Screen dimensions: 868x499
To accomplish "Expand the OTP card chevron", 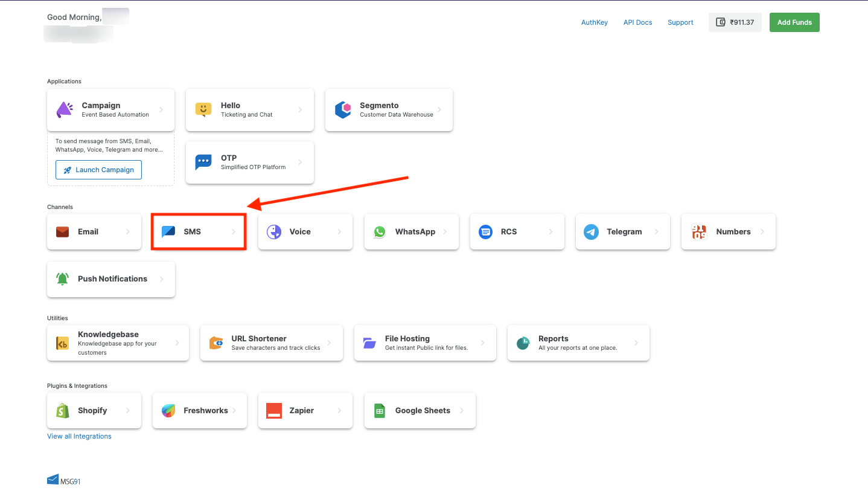I will click(301, 163).
